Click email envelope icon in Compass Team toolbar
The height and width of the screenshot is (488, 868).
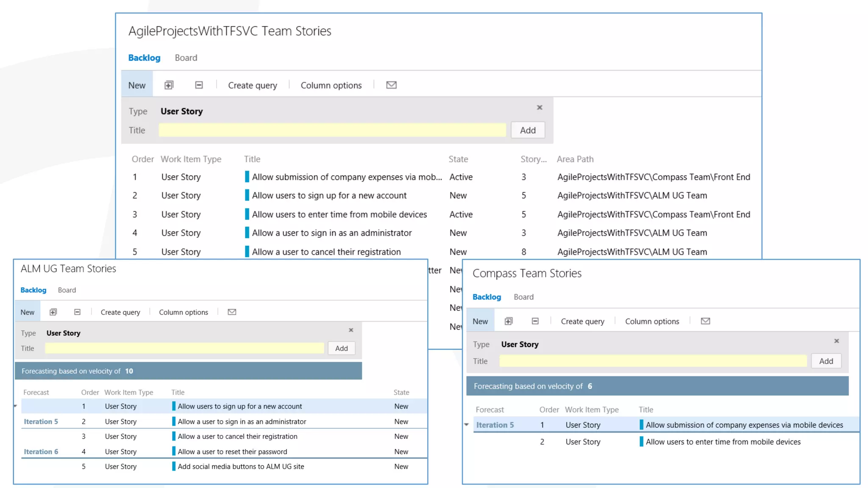705,322
